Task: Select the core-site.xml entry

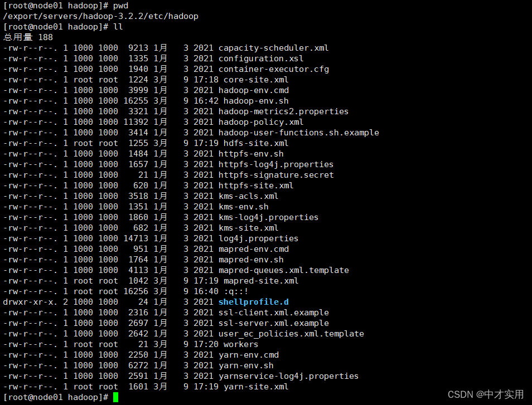Action: point(256,80)
